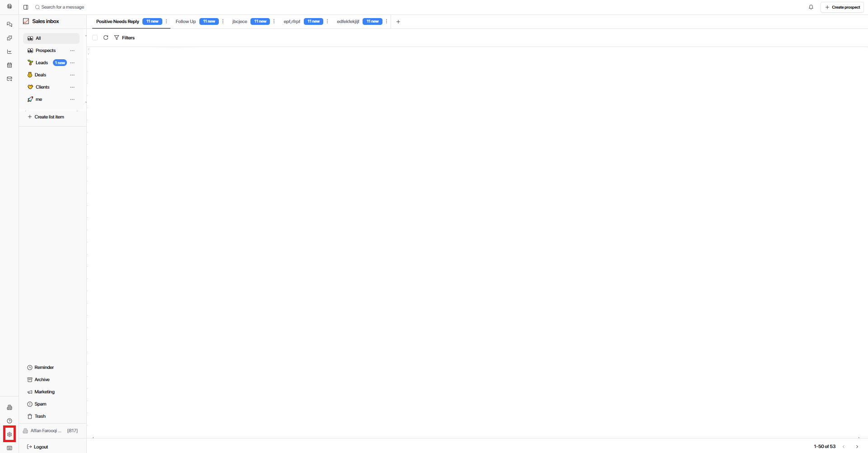The width and height of the screenshot is (868, 453).
Task: Click the notification bell icon
Action: click(811, 7)
